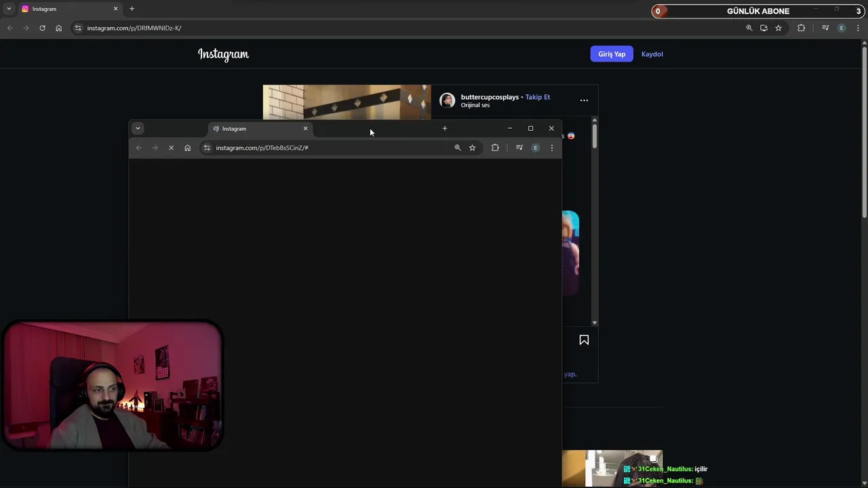
Task: Open post options three-dot menu
Action: pos(584,100)
